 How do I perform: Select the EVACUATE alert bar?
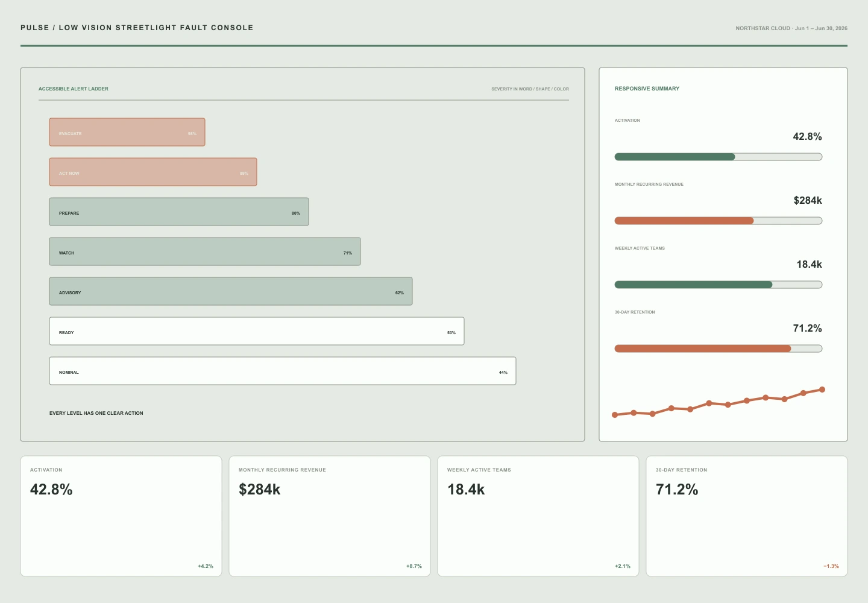tap(127, 132)
